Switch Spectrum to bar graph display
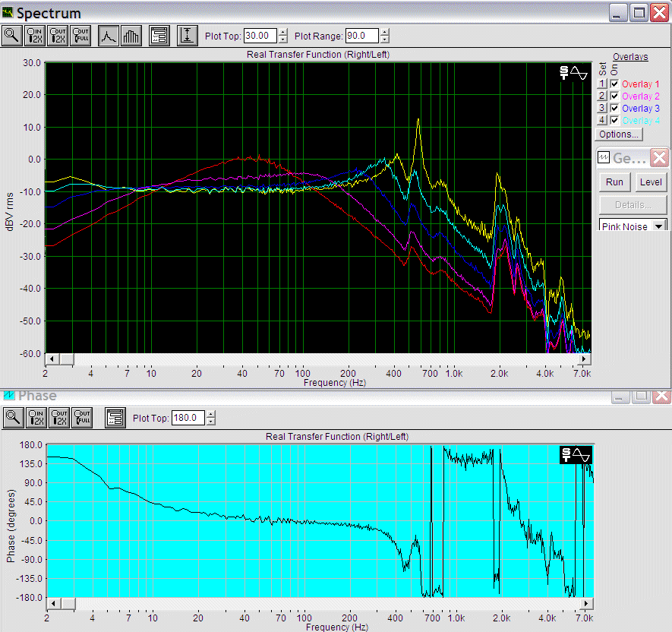 click(131, 36)
